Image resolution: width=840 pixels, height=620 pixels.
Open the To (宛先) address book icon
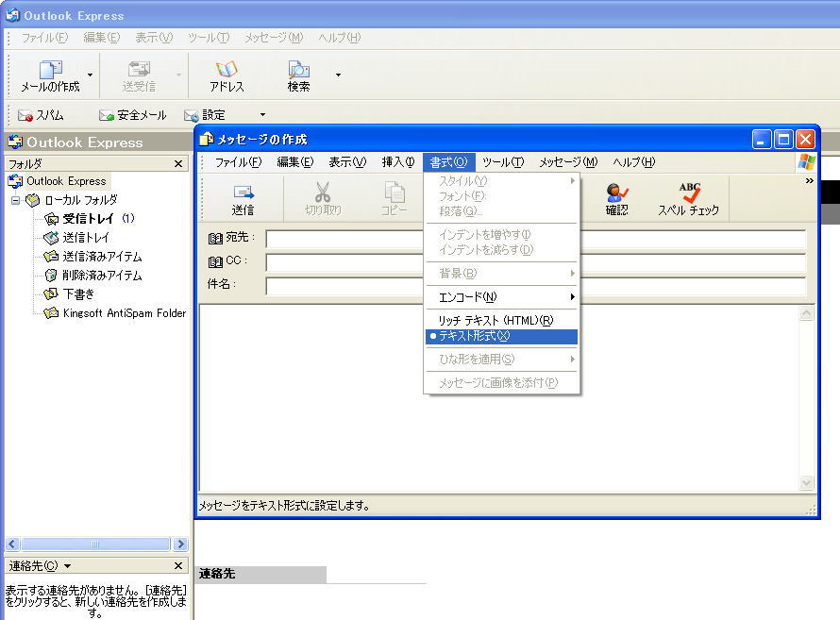[x=215, y=238]
